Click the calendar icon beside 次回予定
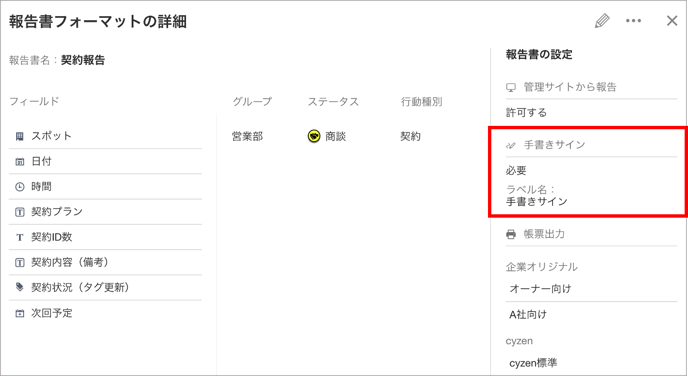The image size is (688, 376). (19, 313)
